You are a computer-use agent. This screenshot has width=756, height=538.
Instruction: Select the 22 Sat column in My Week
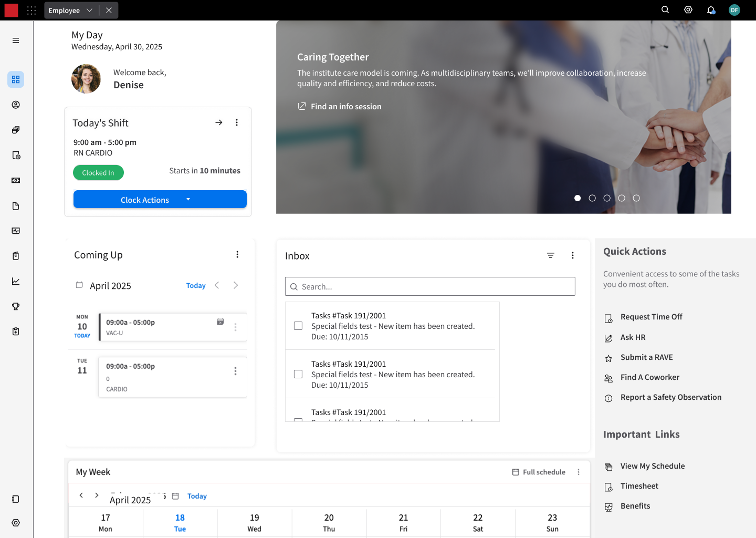coord(478,522)
